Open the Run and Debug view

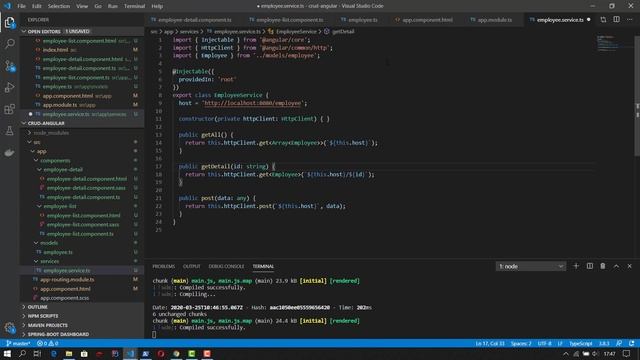point(10,87)
